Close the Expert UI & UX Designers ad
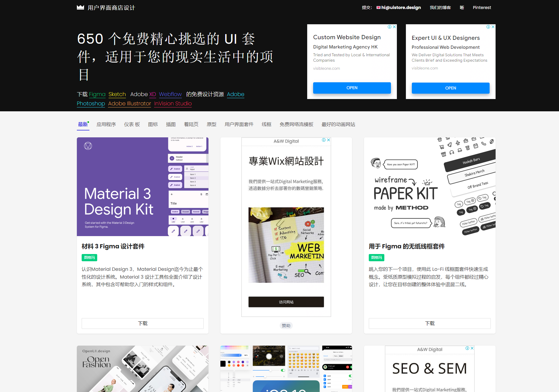This screenshot has width=559, height=392. pos(493,27)
